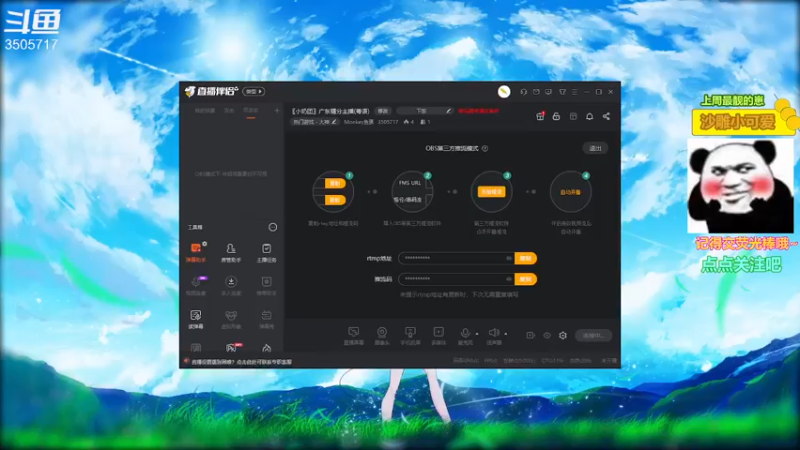Expand microphone options arrow
Image resolution: width=800 pixels, height=450 pixels.
pyautogui.click(x=477, y=334)
